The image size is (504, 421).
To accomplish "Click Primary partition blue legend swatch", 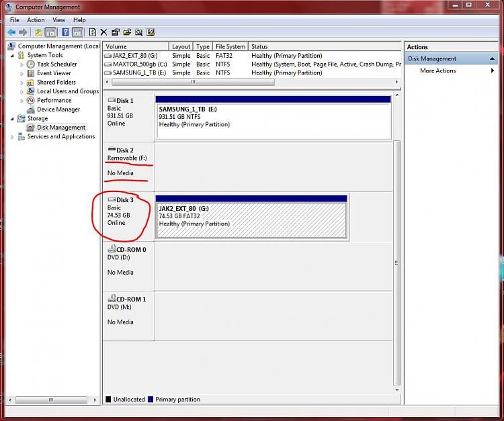I will coord(151,399).
